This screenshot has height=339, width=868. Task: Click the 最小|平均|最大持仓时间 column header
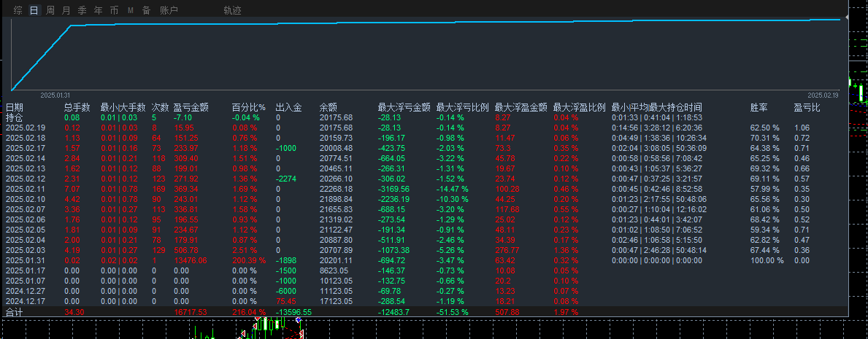(x=657, y=108)
